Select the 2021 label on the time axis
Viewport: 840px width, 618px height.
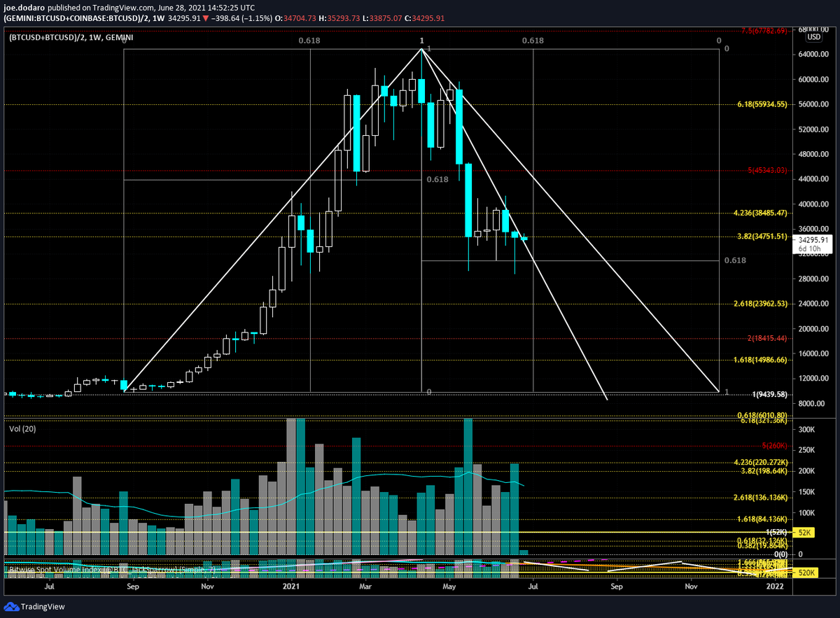pyautogui.click(x=290, y=587)
